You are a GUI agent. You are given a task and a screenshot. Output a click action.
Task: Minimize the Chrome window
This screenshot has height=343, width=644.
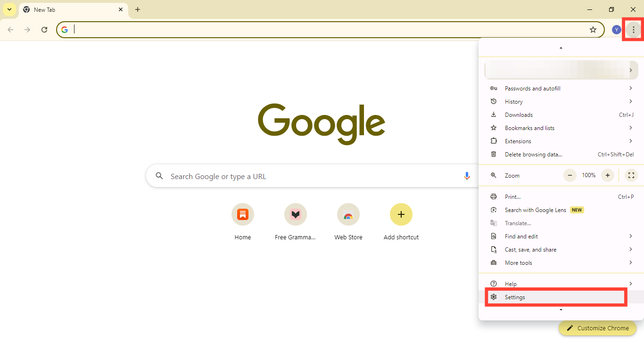(590, 9)
